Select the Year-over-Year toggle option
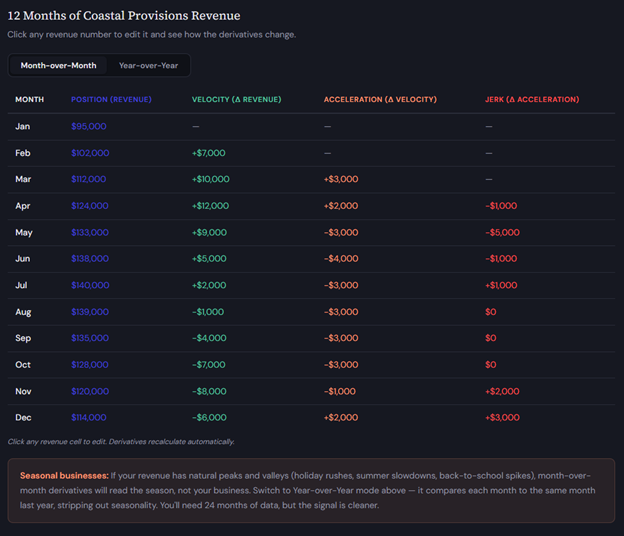This screenshot has height=536, width=624. 148,65
